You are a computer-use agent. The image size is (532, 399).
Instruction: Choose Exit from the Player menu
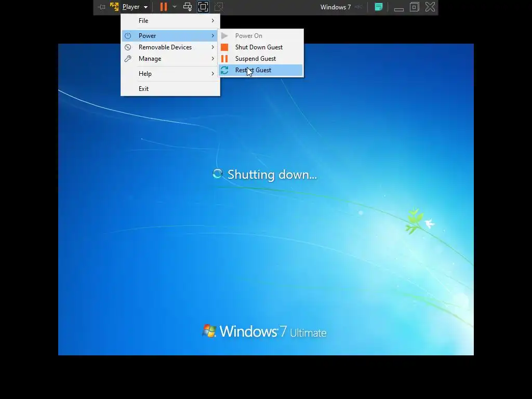pyautogui.click(x=170, y=88)
